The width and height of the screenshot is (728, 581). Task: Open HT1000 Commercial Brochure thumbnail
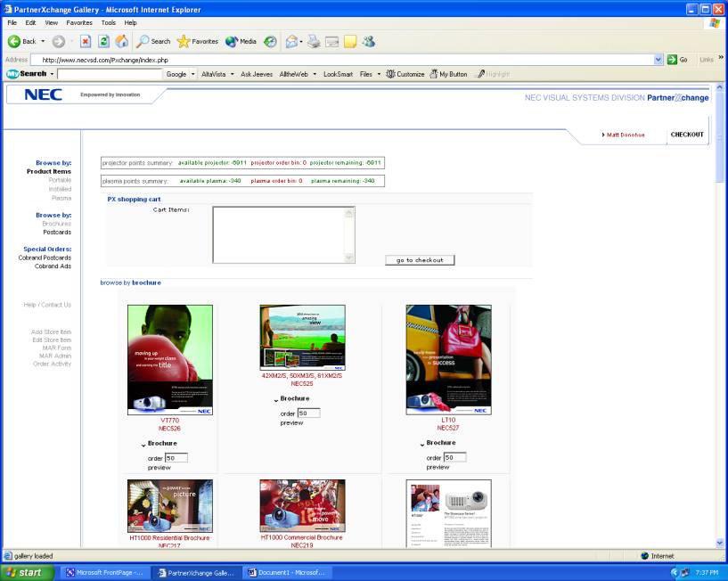(x=302, y=506)
